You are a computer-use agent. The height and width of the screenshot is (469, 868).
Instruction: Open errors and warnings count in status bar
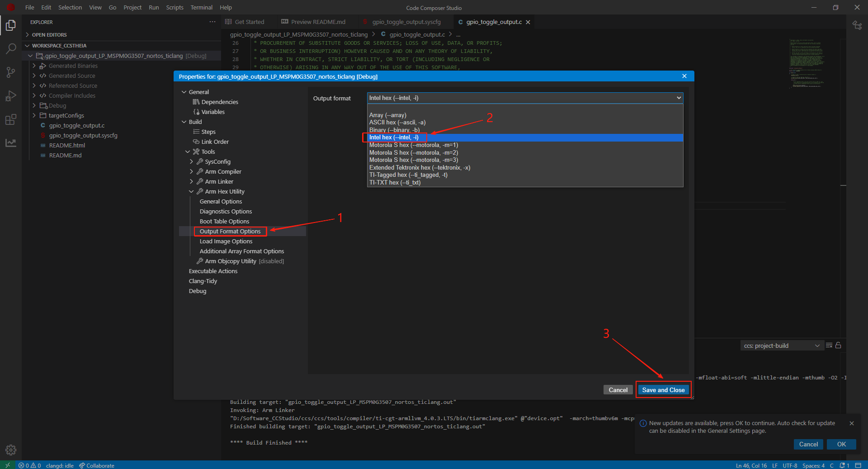pyautogui.click(x=30, y=465)
